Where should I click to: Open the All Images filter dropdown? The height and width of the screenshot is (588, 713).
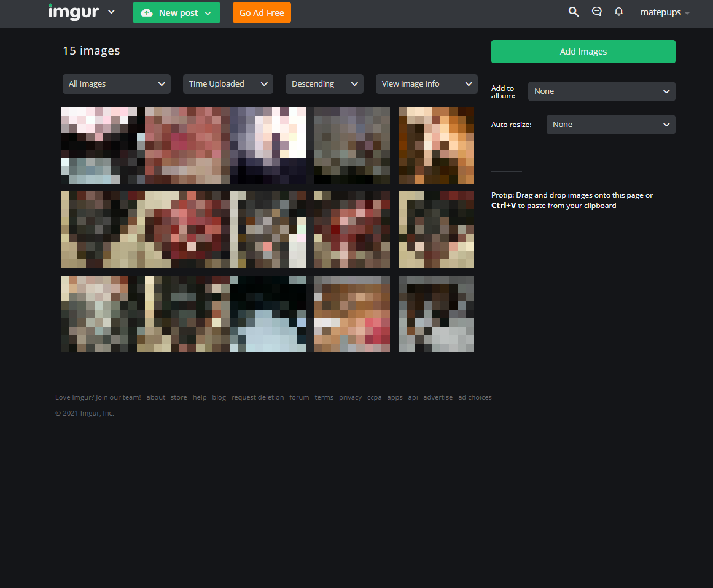(117, 84)
